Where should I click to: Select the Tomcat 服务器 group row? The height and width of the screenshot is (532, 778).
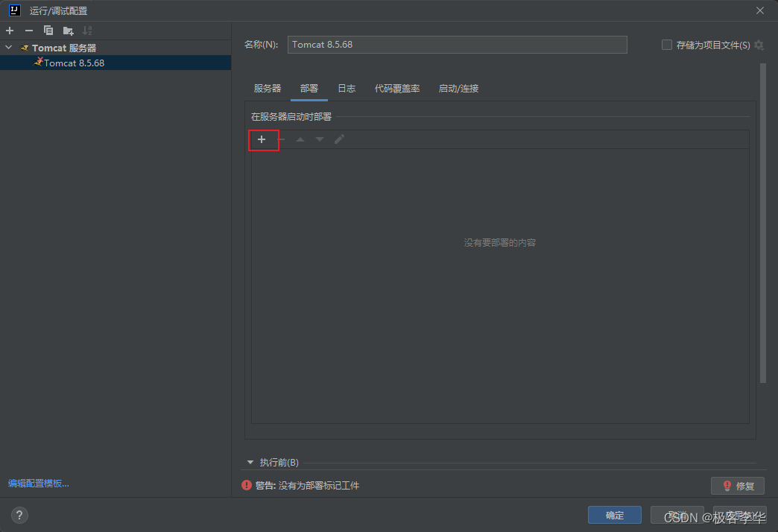coord(116,48)
